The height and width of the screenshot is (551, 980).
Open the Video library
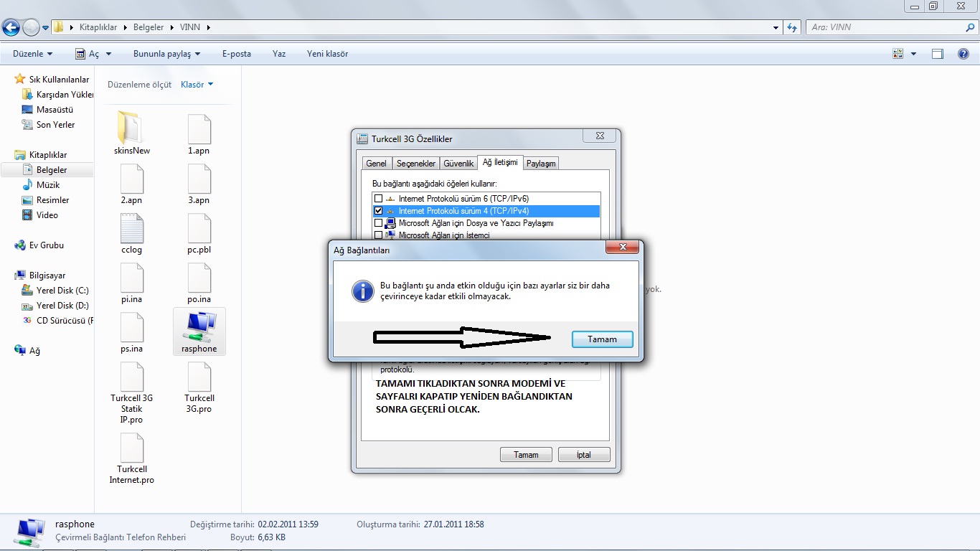coord(47,215)
